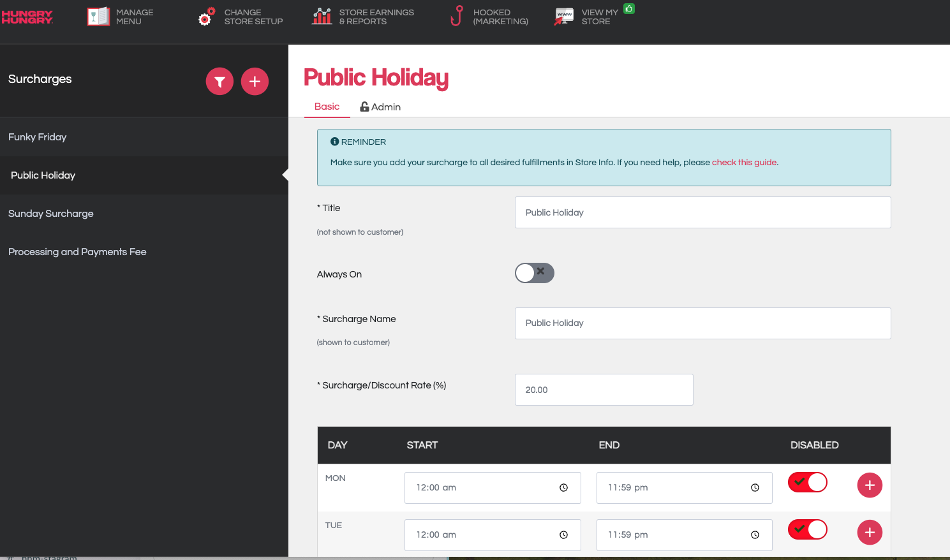Open Hooked Marketing hook icon
This screenshot has width=950, height=560.
pyautogui.click(x=456, y=17)
